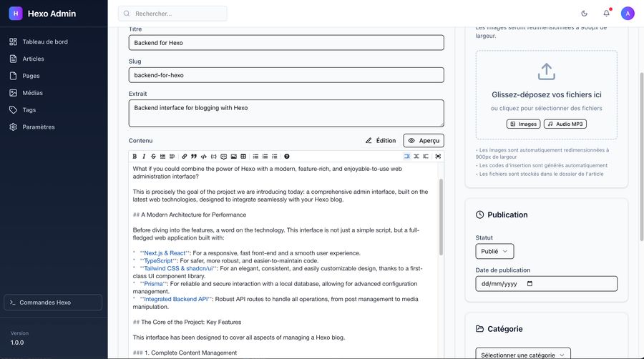Image resolution: width=644 pixels, height=359 pixels.
Task: Insert an ordered numbered list
Action: coord(265,157)
